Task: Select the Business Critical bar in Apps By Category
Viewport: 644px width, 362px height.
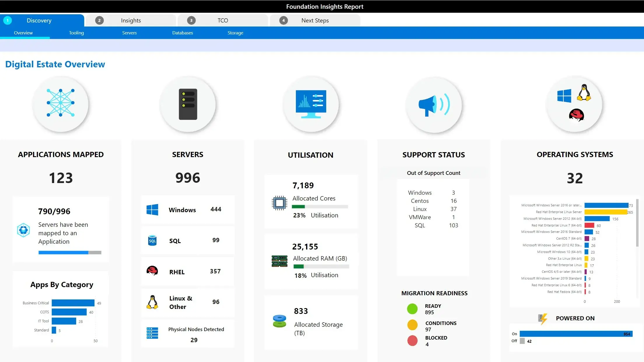Action: pos(73,303)
